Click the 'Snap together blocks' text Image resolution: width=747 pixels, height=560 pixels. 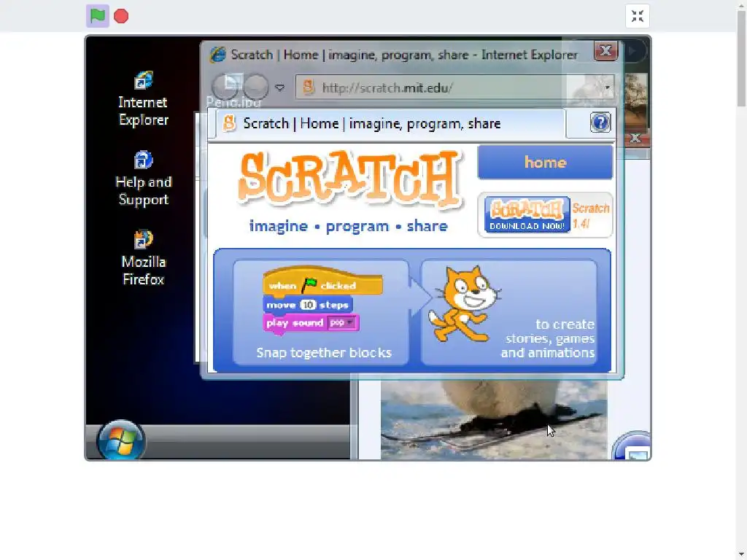coord(324,353)
